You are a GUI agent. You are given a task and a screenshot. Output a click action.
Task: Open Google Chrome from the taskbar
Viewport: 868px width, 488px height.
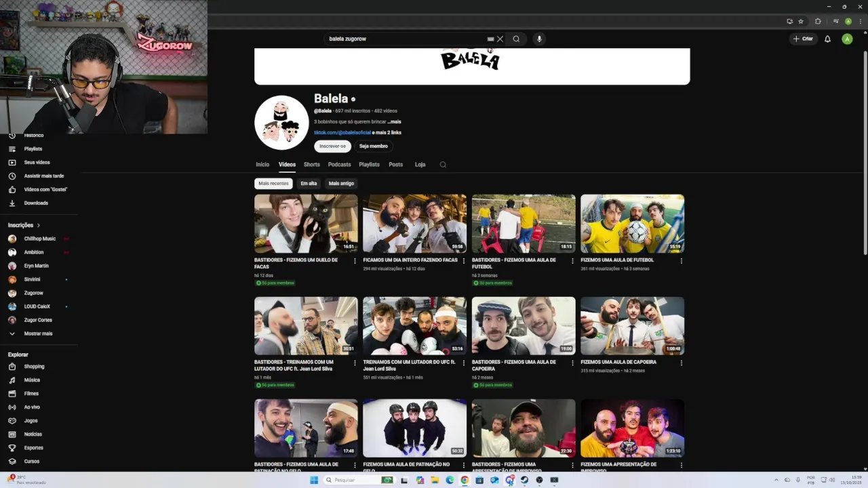click(465, 480)
